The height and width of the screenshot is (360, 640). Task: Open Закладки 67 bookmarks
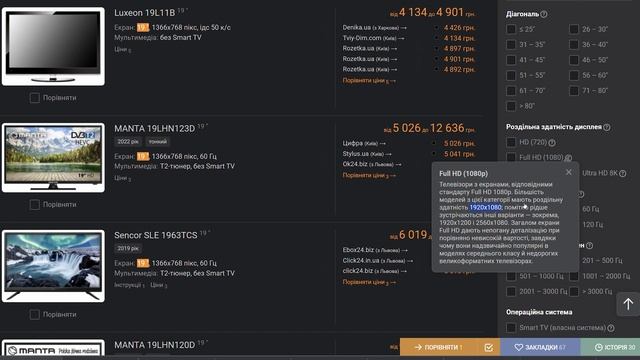point(540,347)
